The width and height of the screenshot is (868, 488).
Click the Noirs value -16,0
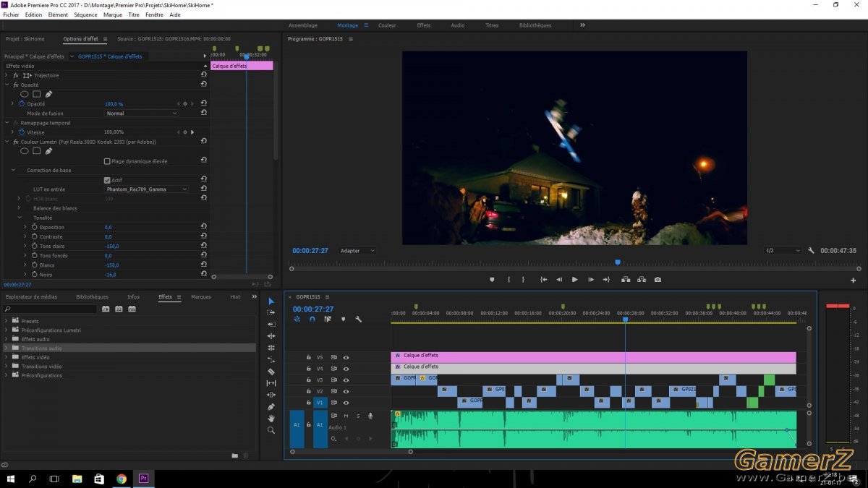pos(110,275)
